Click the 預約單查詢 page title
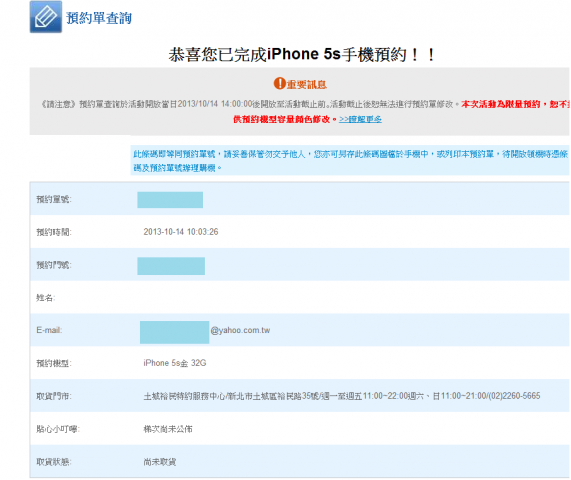This screenshot has height=480, width=571. point(99,18)
